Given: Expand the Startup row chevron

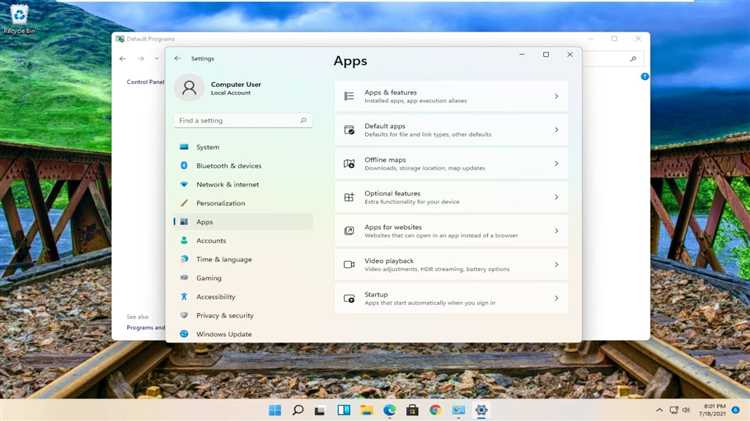Looking at the screenshot, I should pos(556,298).
